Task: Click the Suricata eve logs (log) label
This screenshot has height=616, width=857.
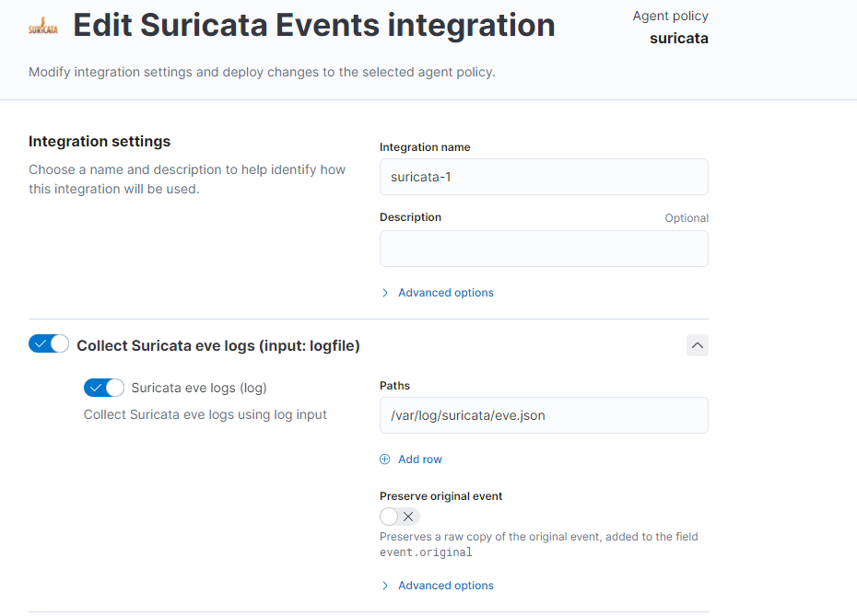Action: (x=199, y=388)
